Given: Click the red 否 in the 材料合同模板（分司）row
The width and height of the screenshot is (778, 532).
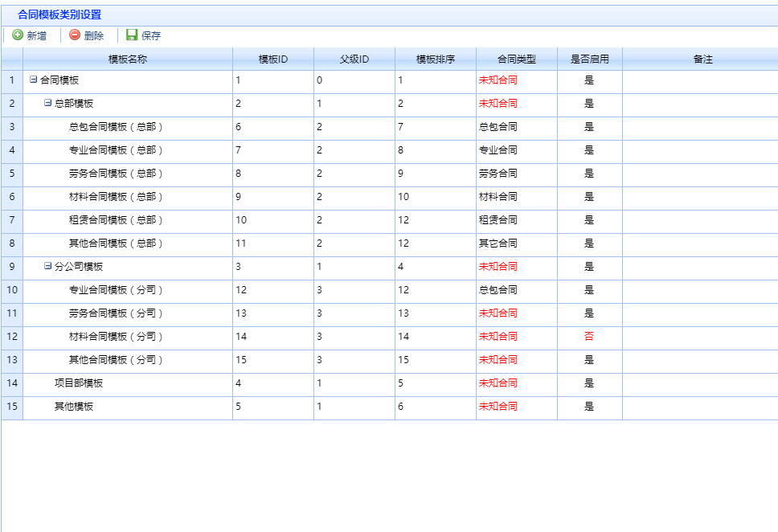Looking at the screenshot, I should tap(589, 337).
